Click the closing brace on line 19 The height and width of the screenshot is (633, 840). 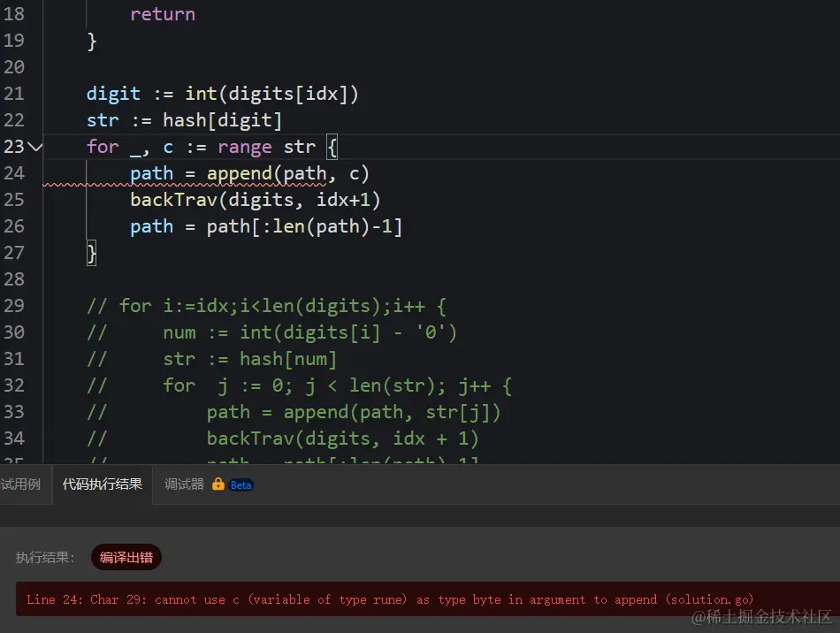[x=92, y=42]
